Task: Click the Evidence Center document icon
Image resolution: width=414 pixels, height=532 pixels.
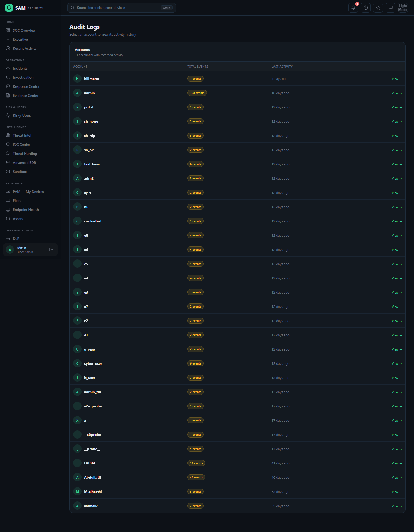Action: [8, 96]
